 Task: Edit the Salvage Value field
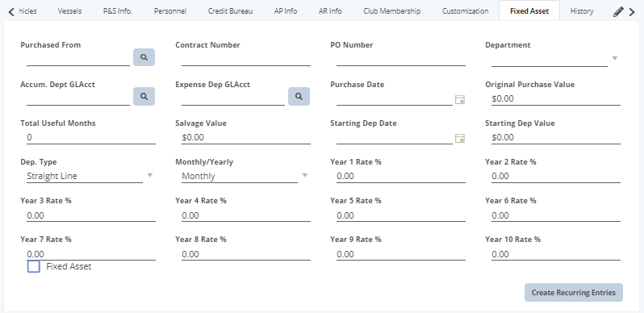click(246, 138)
